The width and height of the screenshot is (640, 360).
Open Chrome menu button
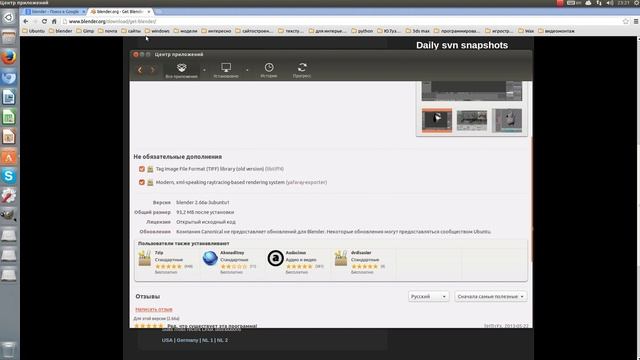click(636, 21)
